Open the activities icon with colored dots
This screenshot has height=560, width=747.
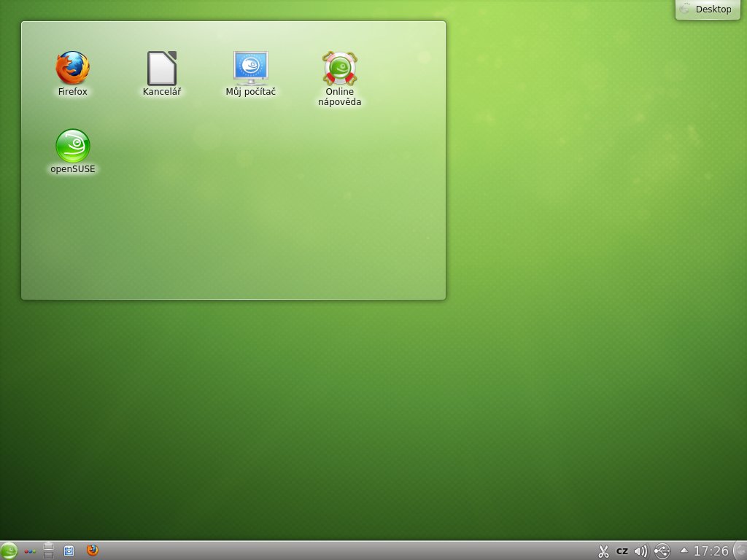point(30,551)
